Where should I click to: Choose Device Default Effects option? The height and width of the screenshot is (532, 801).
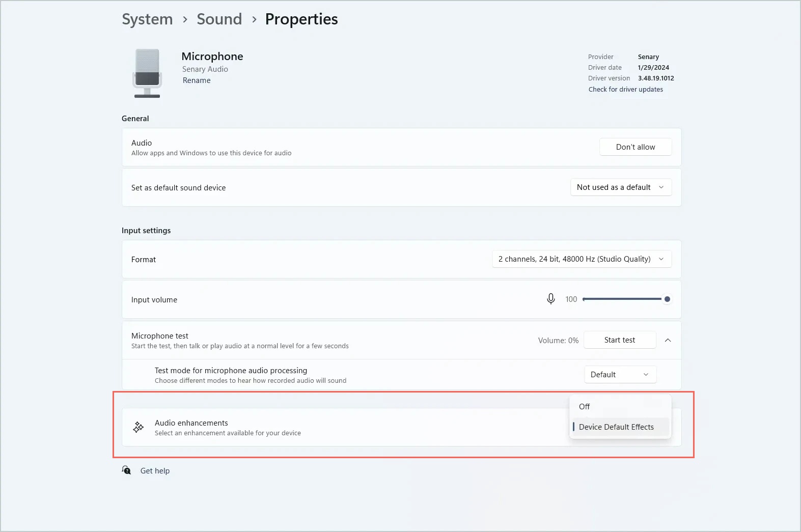point(616,427)
